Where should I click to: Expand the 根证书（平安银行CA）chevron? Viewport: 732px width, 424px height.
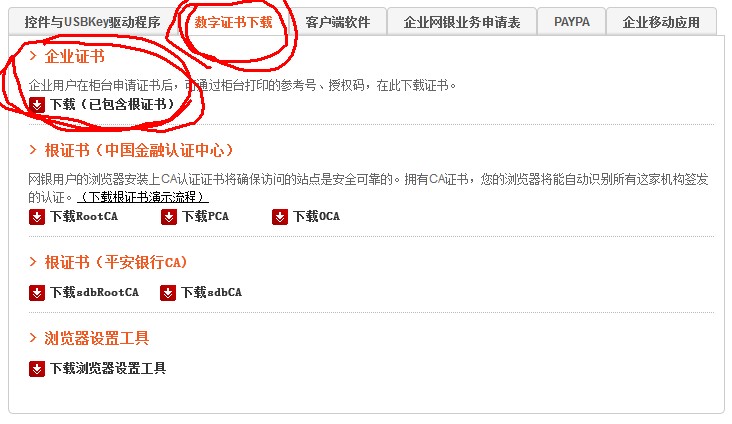coord(33,261)
